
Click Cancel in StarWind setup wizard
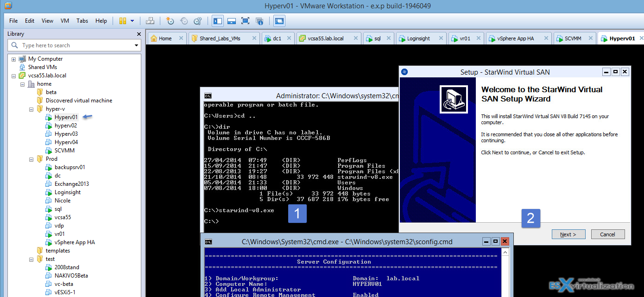coord(608,234)
